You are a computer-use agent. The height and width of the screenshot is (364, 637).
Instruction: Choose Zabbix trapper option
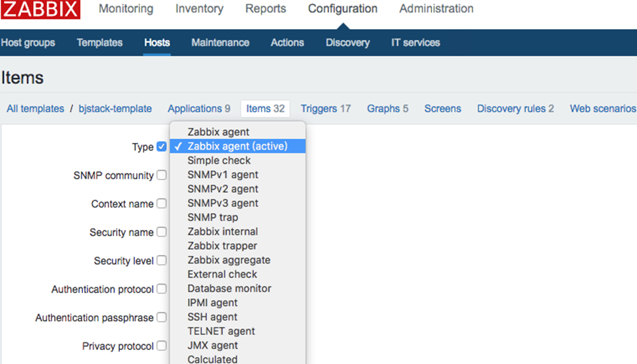(x=238, y=246)
